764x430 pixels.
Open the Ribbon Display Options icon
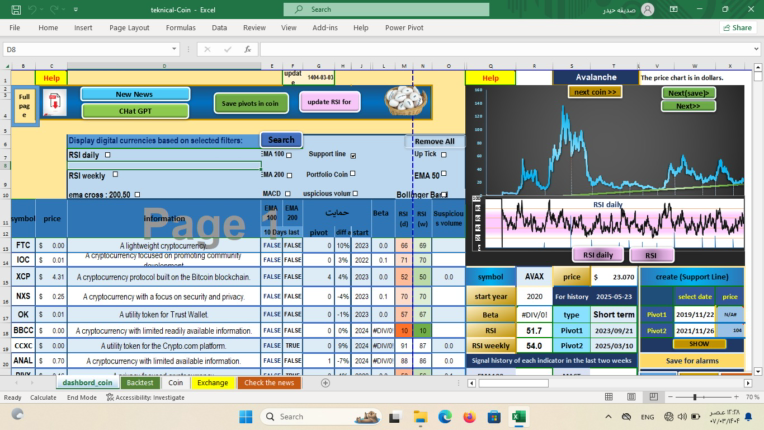[x=673, y=9]
